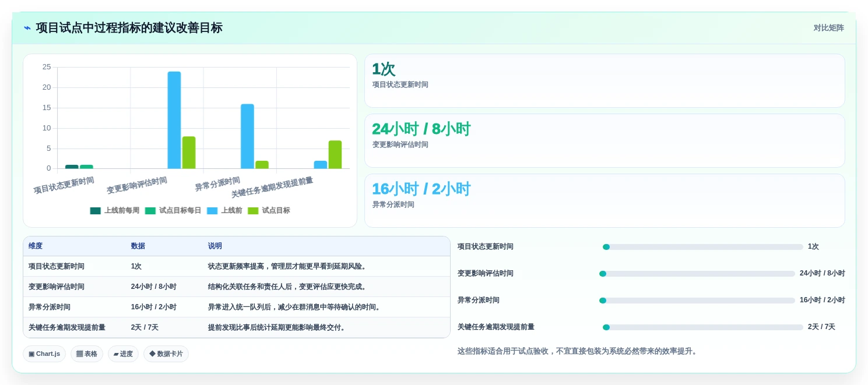Image resolution: width=868 pixels, height=385 pixels.
Task: Toggle the 上线前 legend item
Action: (224, 211)
